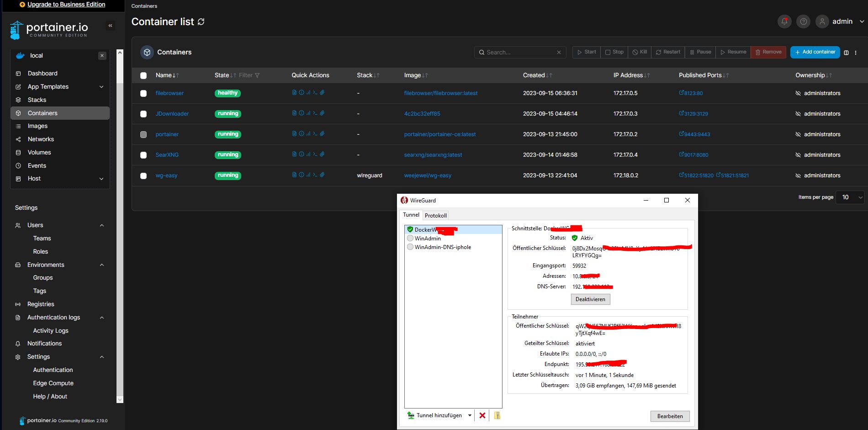
Task: Export tunnels to zip in WireGuard
Action: coord(497,415)
